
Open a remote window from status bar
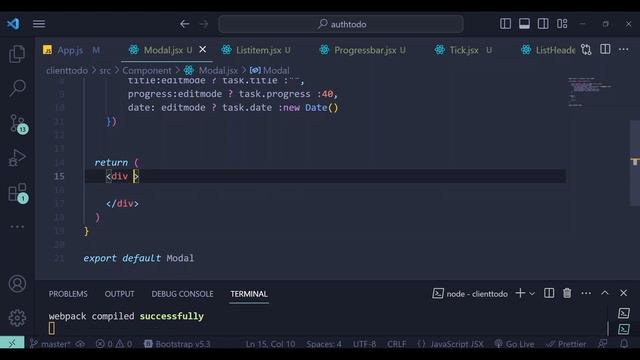point(12,344)
